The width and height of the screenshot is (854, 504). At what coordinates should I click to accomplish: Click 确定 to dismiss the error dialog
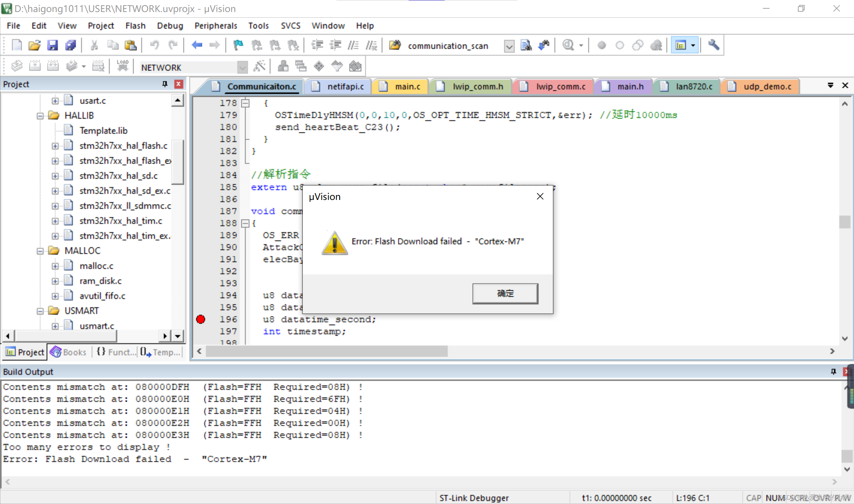point(505,293)
